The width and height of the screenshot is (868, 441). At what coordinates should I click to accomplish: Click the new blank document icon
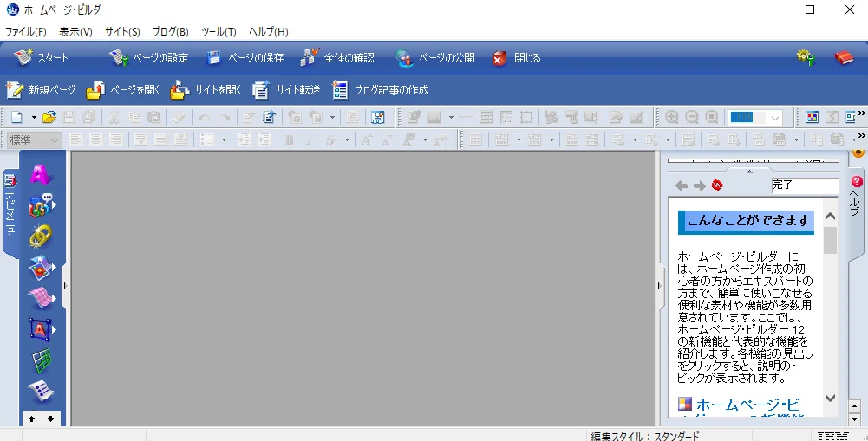(16, 117)
